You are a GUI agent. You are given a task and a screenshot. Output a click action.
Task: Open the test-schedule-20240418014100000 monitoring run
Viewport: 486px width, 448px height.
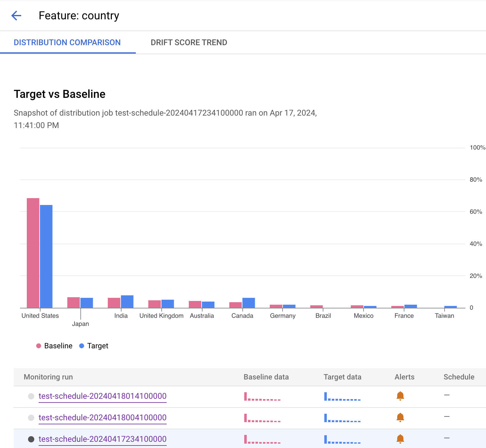pyautogui.click(x=102, y=396)
